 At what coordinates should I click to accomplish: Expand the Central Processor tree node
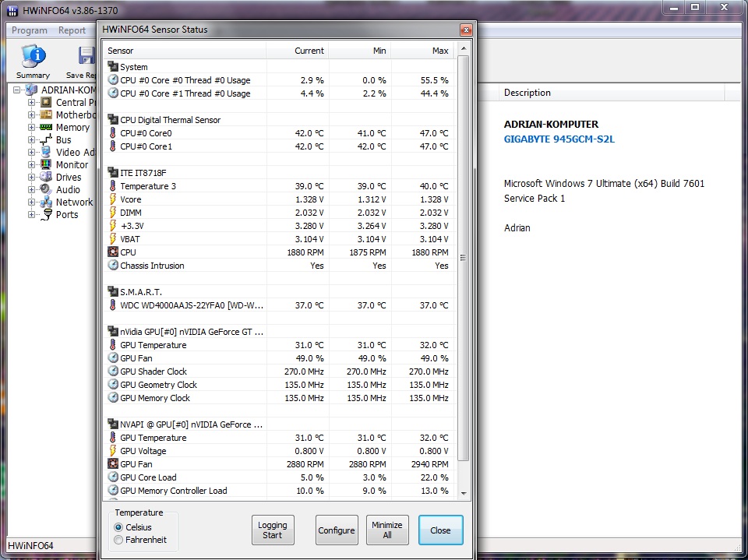click(x=31, y=102)
